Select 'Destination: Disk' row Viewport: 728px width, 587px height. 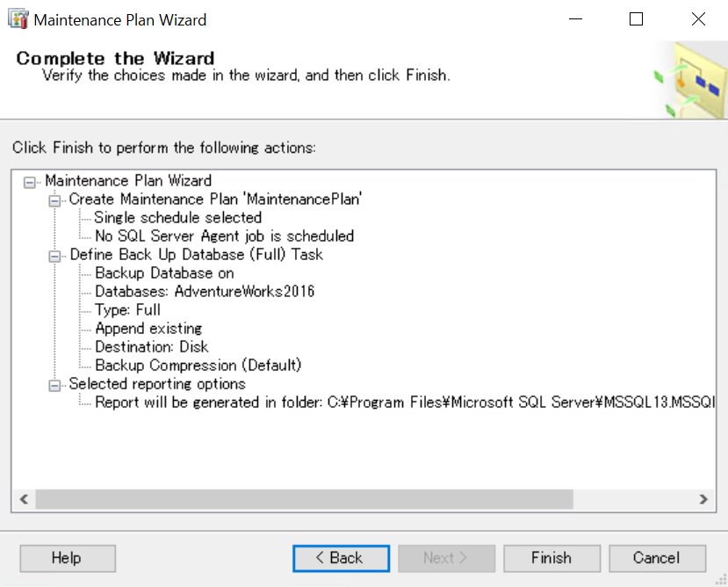click(x=151, y=347)
